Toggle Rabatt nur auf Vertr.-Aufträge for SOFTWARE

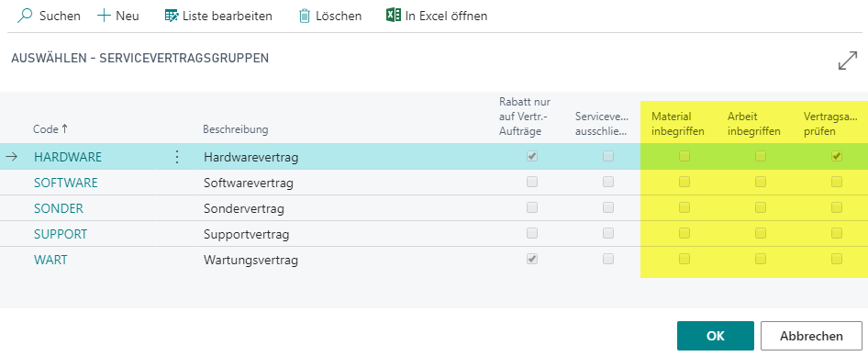coord(532,182)
